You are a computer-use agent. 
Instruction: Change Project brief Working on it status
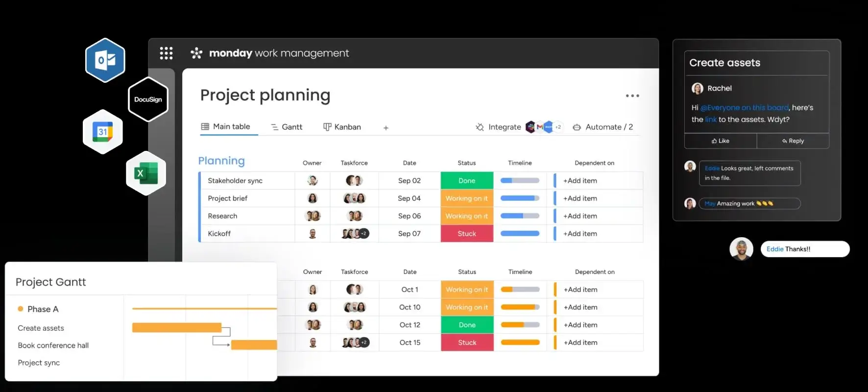pyautogui.click(x=467, y=198)
